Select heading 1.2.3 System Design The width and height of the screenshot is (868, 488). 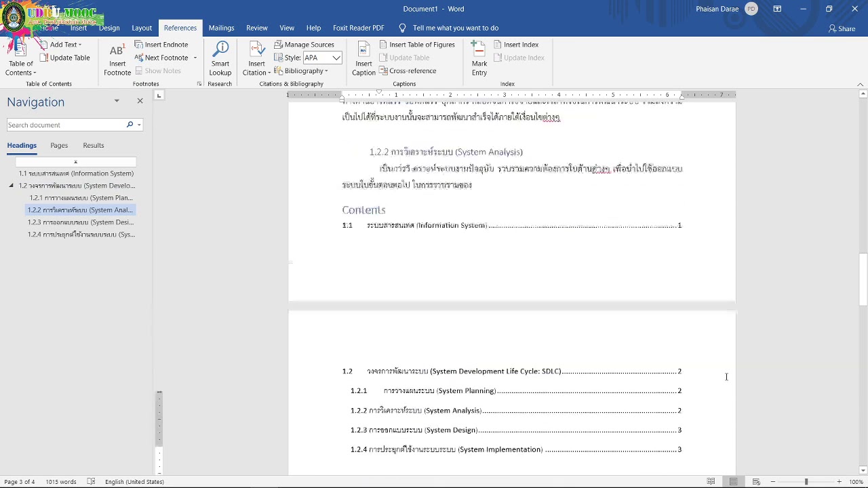pos(81,222)
